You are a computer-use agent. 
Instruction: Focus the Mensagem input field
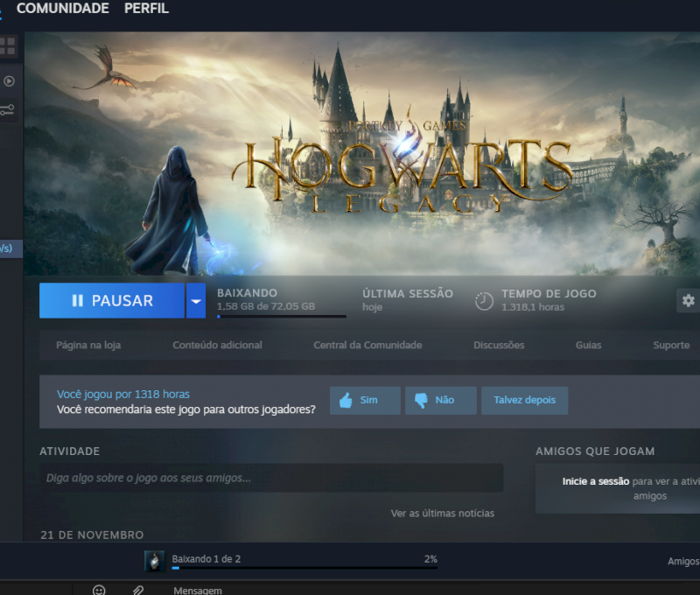tap(198, 591)
